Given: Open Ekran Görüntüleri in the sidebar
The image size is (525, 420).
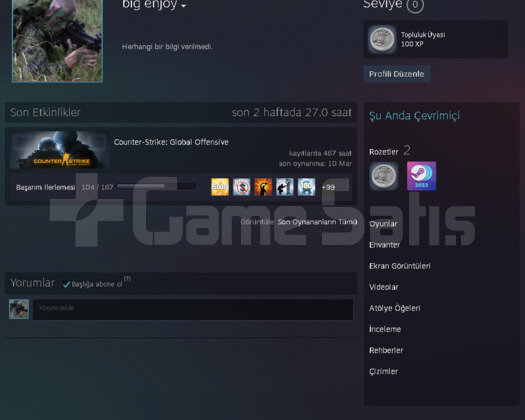Looking at the screenshot, I should coord(400,266).
